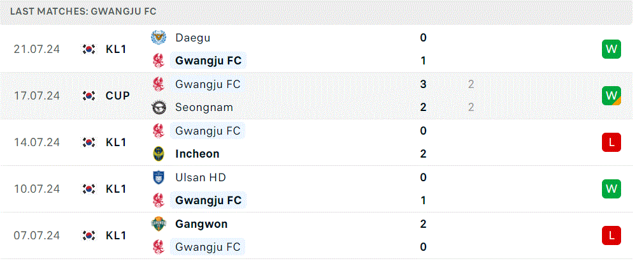Image resolution: width=644 pixels, height=261 pixels.
Task: Open the 17.07.24 CUP match row
Action: pyautogui.click(x=316, y=96)
